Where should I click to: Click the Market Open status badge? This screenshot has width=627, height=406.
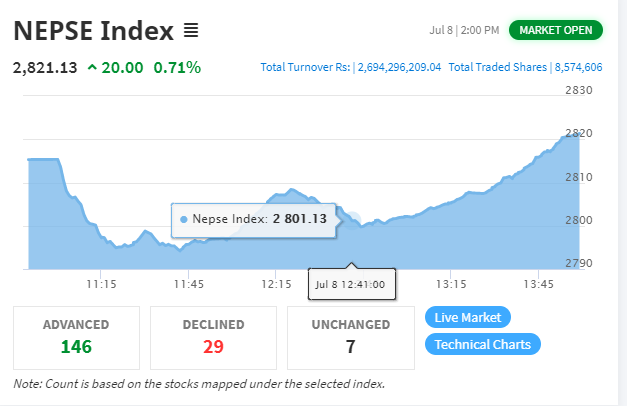coord(556,30)
